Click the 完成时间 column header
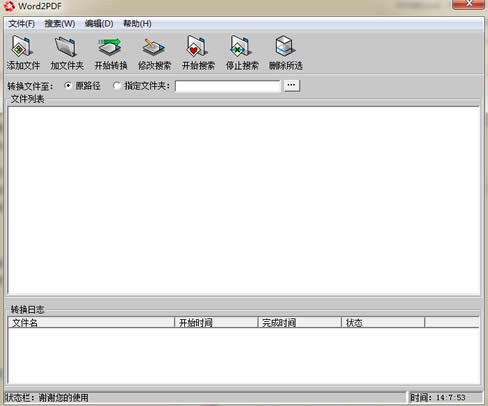488x406 pixels. pyautogui.click(x=299, y=322)
